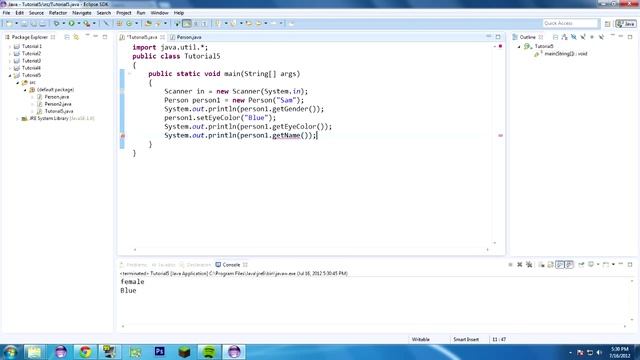Viewport: 640px width, 360px height.
Task: Toggle Scroll Lock in Console toolbar
Action: coord(551,264)
